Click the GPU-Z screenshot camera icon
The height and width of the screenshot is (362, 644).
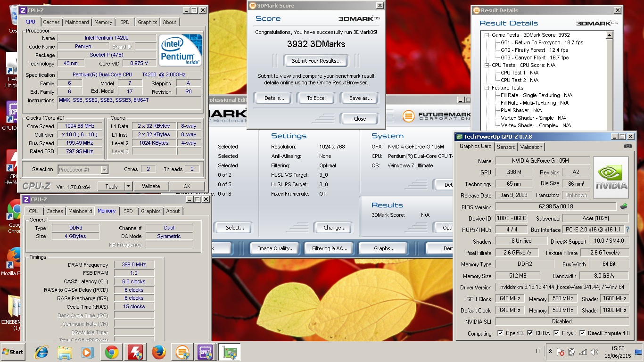(x=627, y=146)
